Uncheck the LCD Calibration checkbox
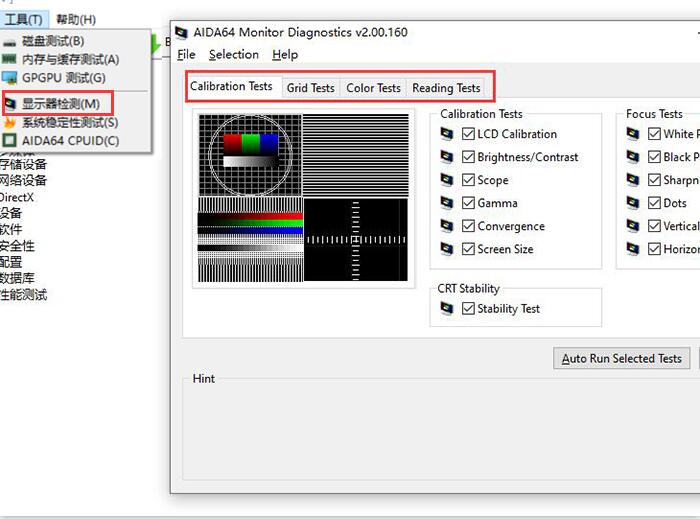 [x=469, y=134]
